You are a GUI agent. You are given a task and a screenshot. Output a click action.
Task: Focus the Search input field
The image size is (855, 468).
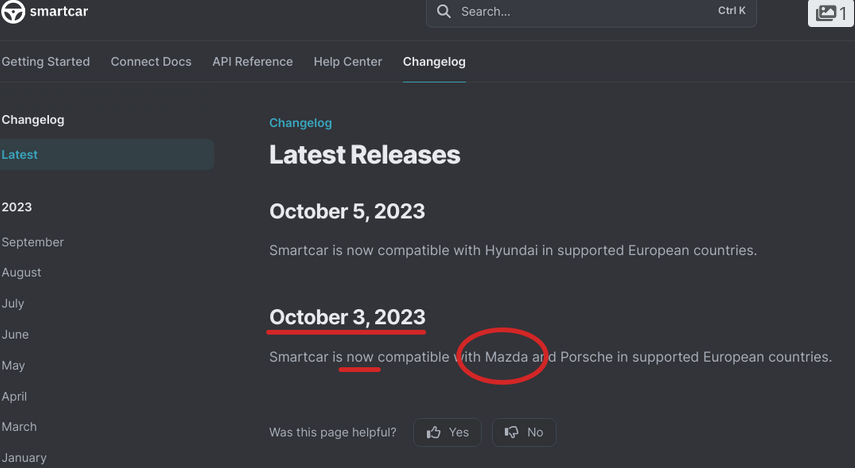[x=580, y=12]
